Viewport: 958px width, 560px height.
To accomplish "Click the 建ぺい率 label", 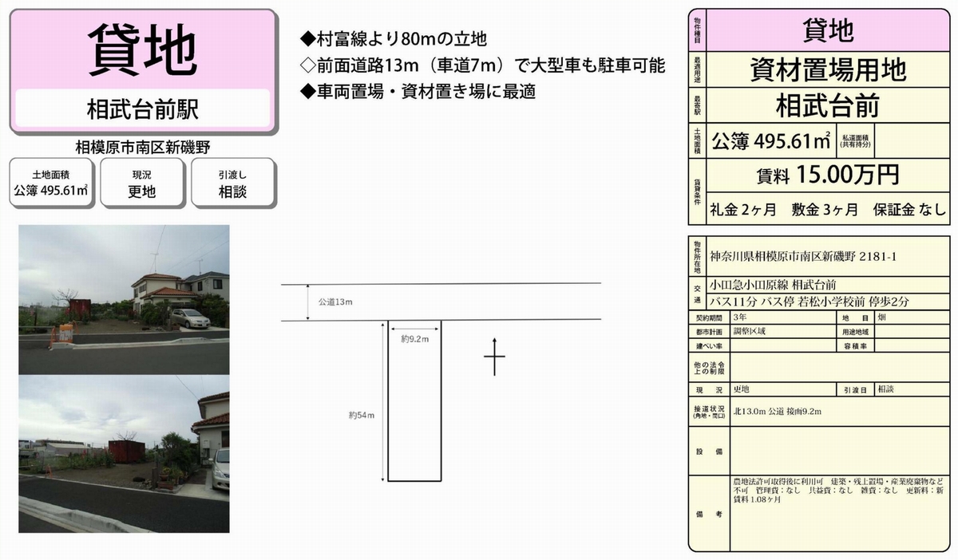I will tap(708, 346).
